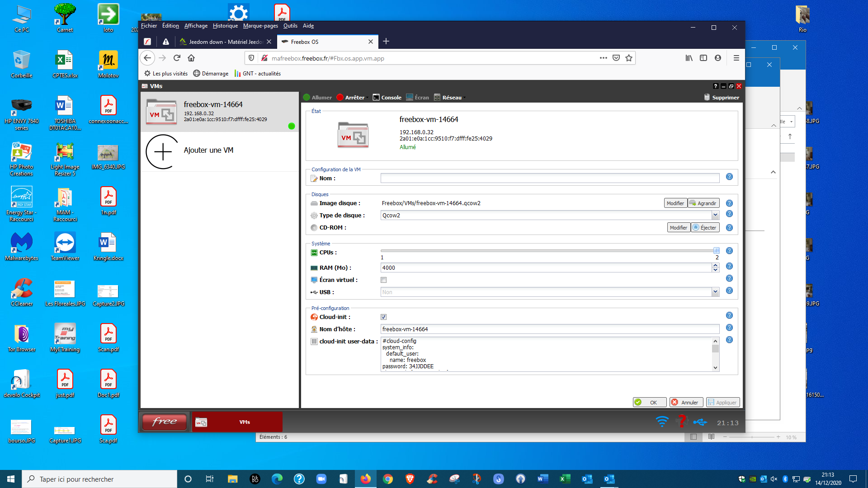Screen dimensions: 868x488
Task: Click into the Nom text field
Action: coord(549,178)
